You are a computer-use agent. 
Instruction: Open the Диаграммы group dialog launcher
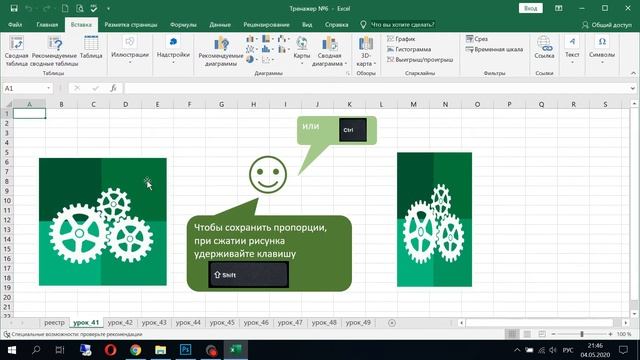(348, 73)
